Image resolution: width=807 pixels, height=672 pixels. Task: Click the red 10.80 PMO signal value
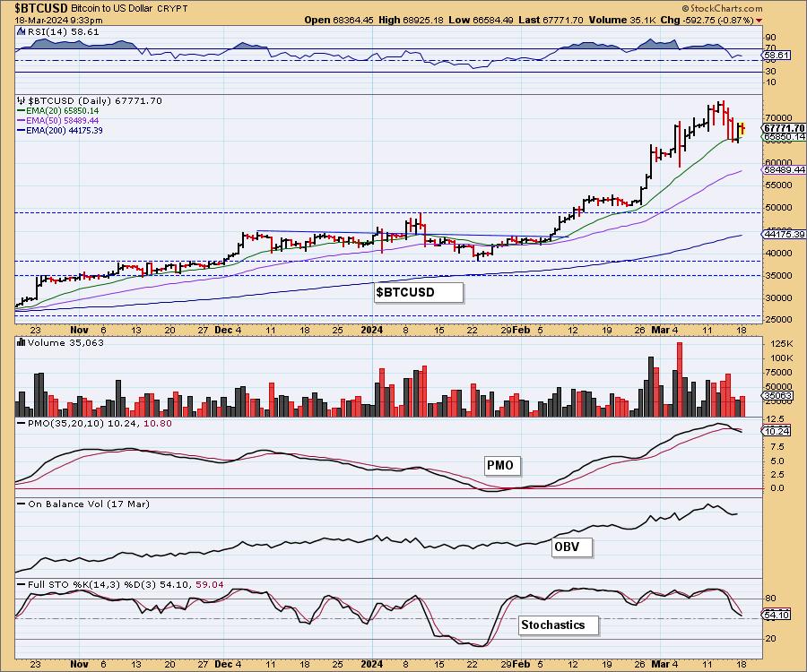[x=158, y=423]
